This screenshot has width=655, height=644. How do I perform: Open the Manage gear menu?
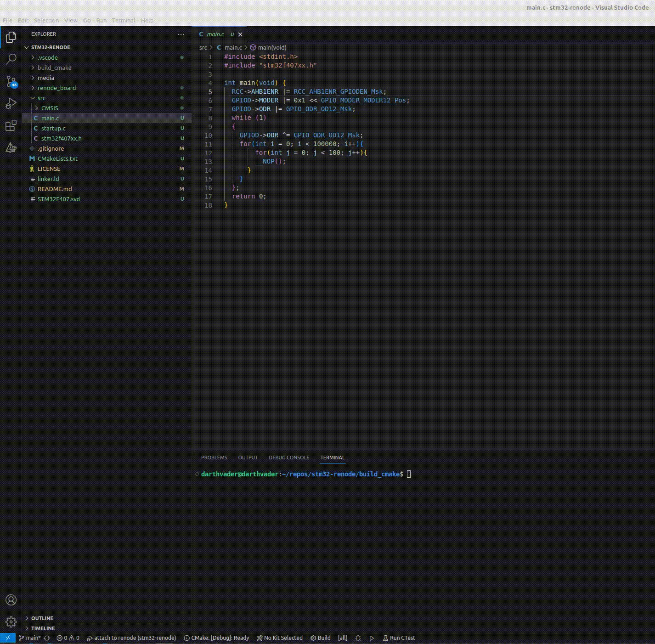11,622
